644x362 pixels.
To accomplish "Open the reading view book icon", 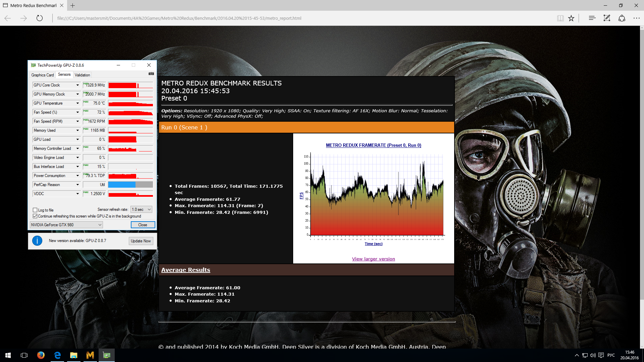I will 560,18.
